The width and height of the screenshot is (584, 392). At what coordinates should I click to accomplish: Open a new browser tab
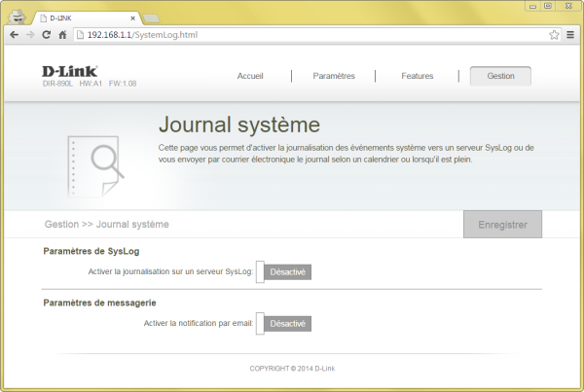pyautogui.click(x=152, y=18)
